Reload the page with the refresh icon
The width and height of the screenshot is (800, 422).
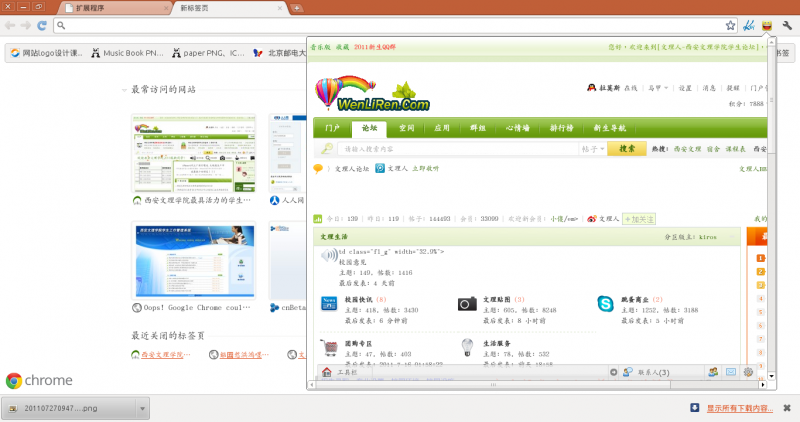(42, 25)
